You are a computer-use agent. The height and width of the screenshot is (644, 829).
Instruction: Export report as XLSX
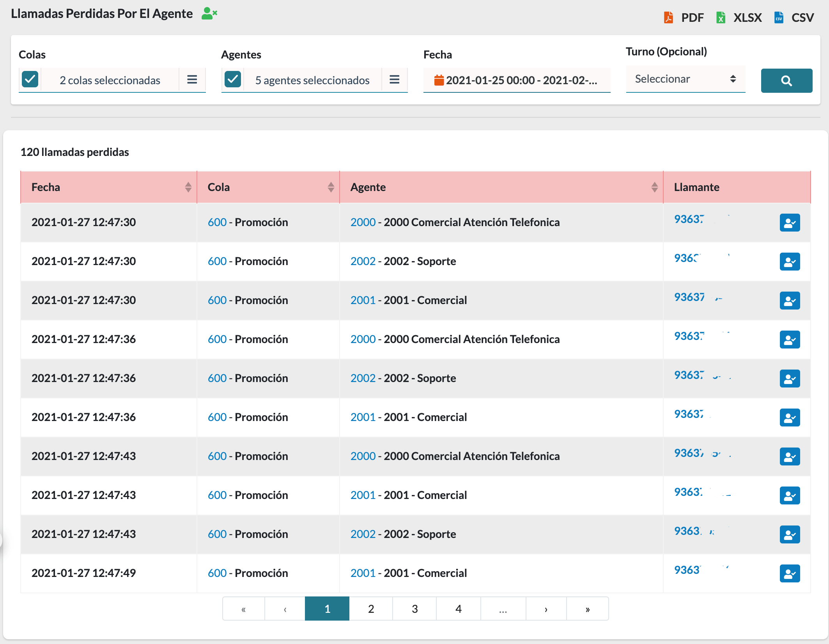click(739, 18)
